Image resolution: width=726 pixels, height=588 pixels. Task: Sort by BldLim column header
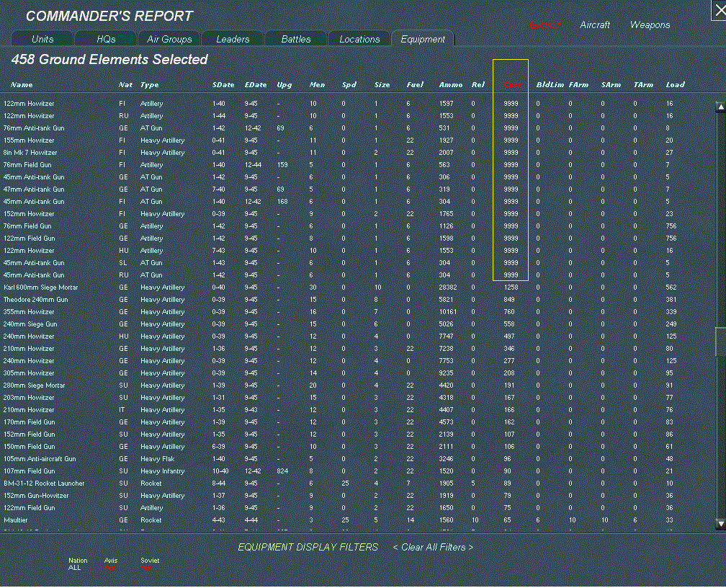[550, 85]
